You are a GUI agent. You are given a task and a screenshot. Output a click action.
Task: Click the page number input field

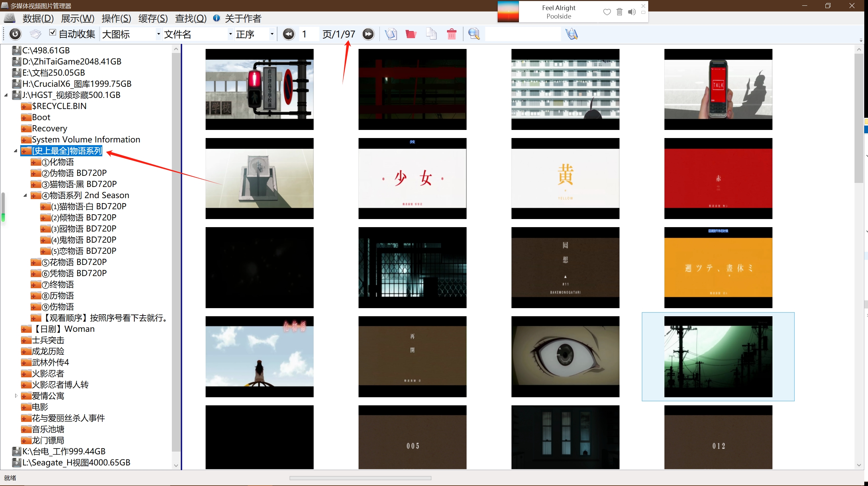coord(308,34)
